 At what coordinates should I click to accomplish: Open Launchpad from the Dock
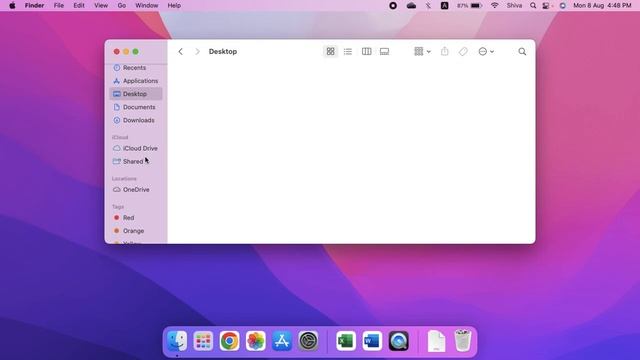pos(203,341)
